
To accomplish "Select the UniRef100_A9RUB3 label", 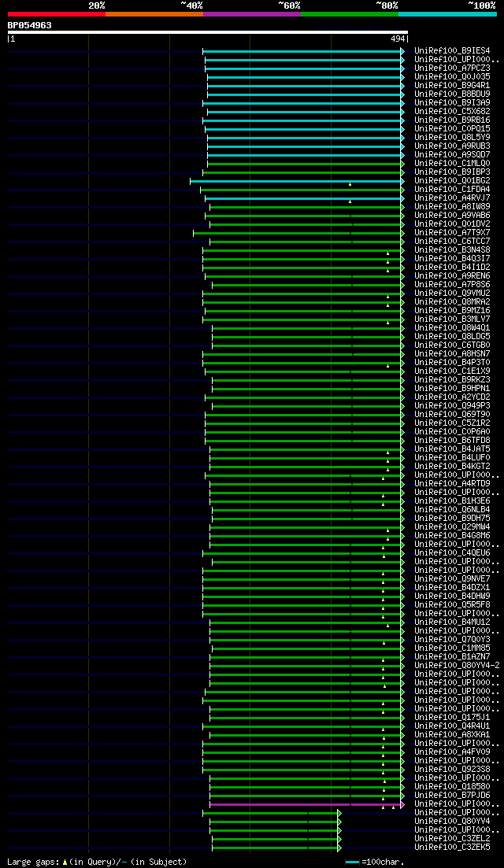I will point(452,146).
